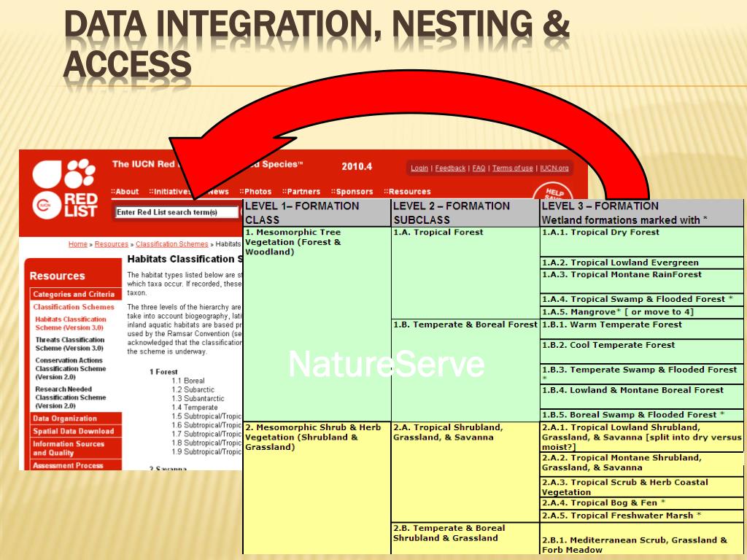Click cell '1.B.5. Boreal Swamp & Flooded Forest'
This screenshot has width=747, height=560.
(x=642, y=415)
